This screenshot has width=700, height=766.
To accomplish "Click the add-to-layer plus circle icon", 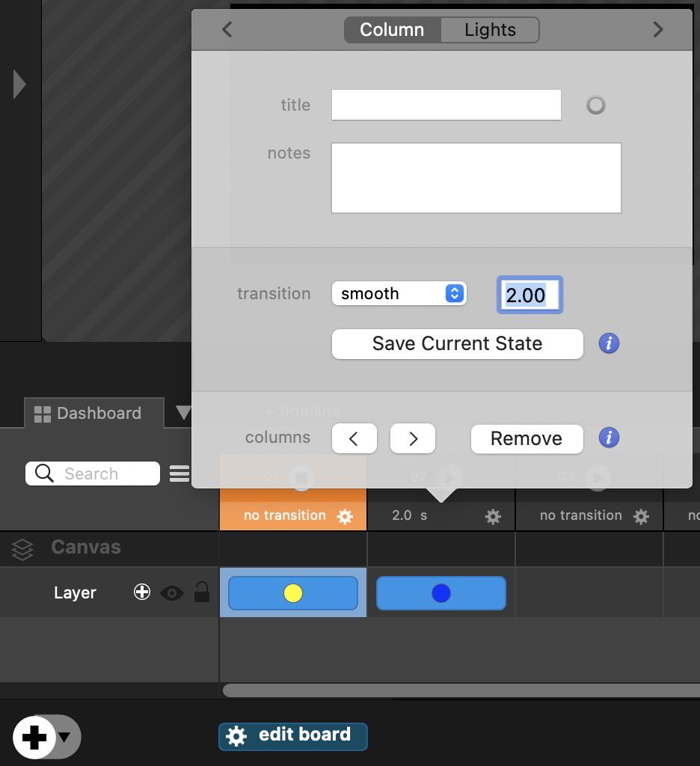I will pyautogui.click(x=141, y=592).
